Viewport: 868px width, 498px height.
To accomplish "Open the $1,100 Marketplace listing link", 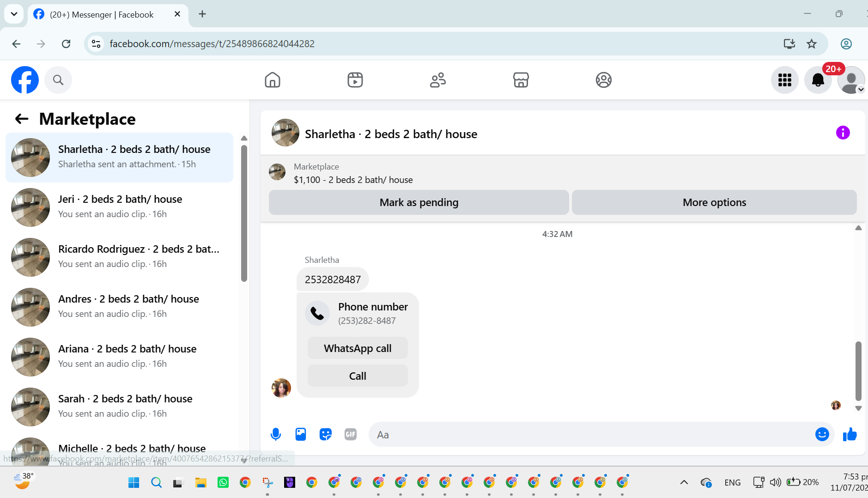I will [353, 180].
